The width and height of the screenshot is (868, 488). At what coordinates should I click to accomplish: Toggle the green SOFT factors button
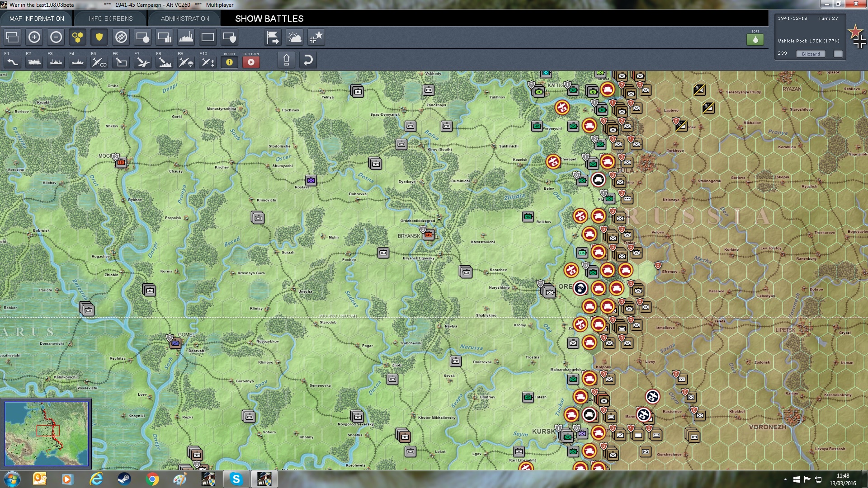755,39
